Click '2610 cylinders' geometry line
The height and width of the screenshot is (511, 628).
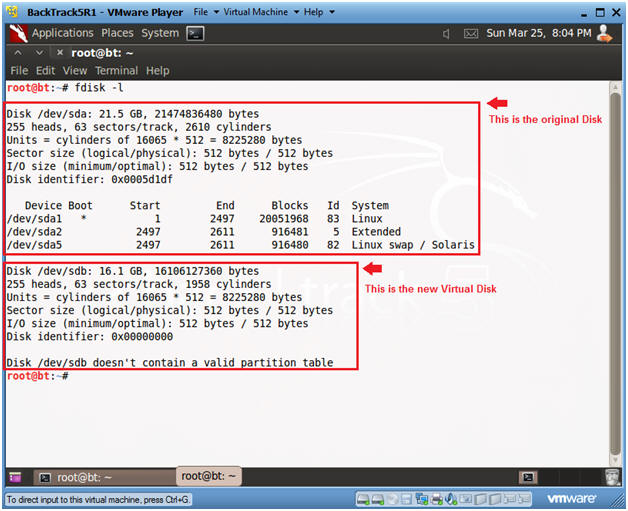tap(139, 127)
